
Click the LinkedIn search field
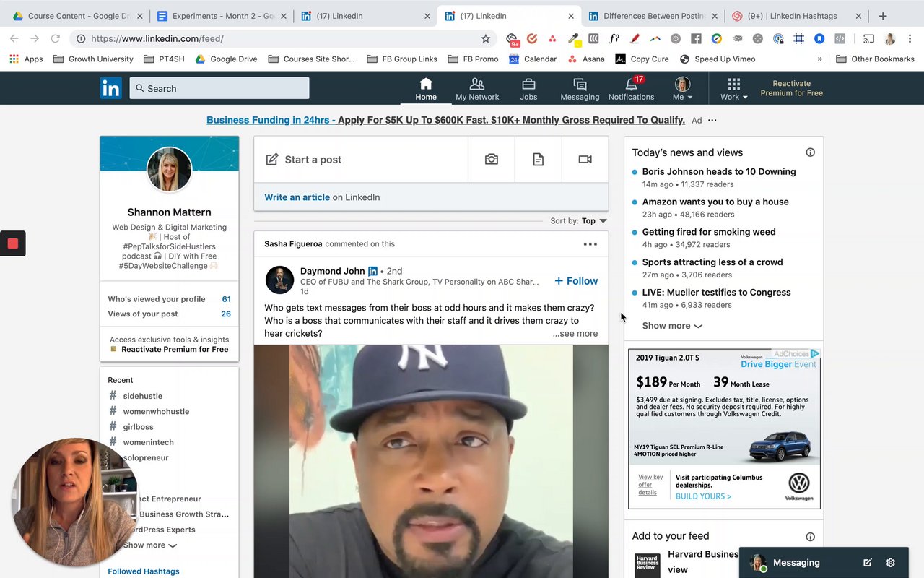[x=219, y=88]
